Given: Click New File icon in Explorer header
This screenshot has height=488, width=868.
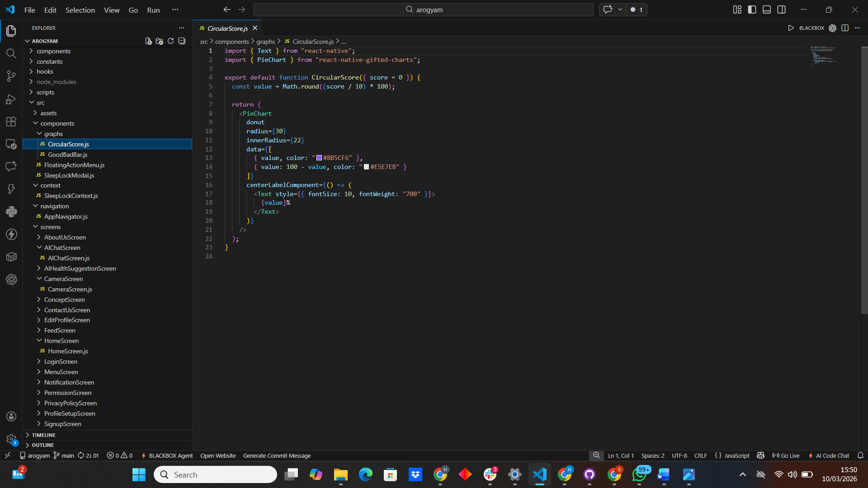Looking at the screenshot, I should [148, 41].
